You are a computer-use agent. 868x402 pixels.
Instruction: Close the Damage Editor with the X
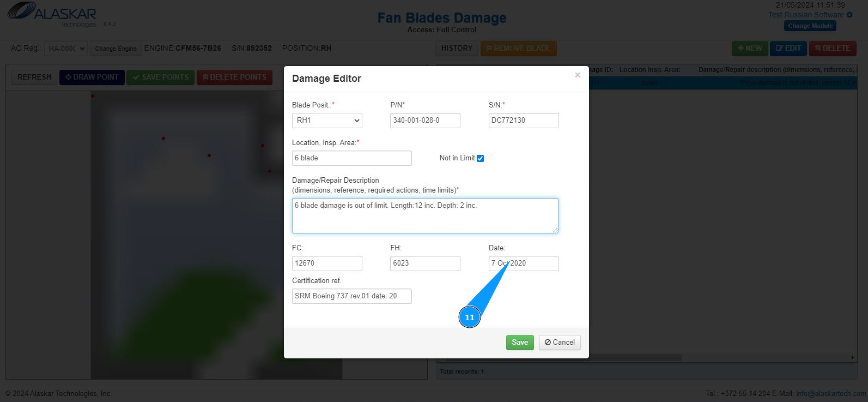578,75
